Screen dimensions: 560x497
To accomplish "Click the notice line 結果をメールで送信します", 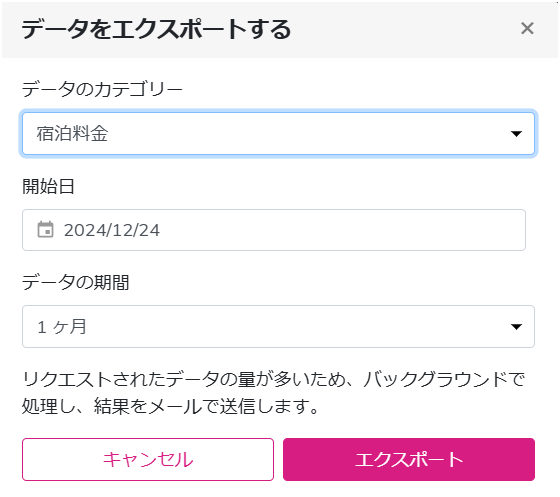I will (x=206, y=406).
